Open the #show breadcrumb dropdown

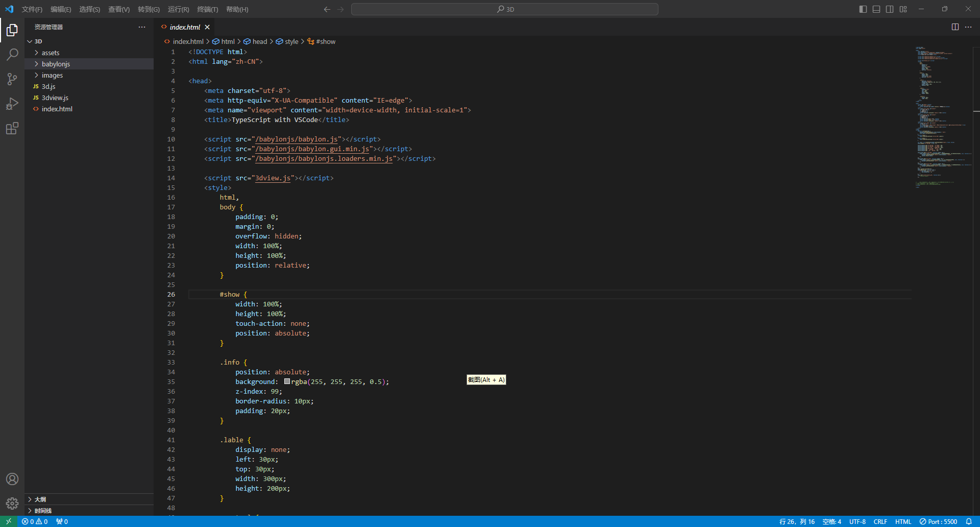321,42
